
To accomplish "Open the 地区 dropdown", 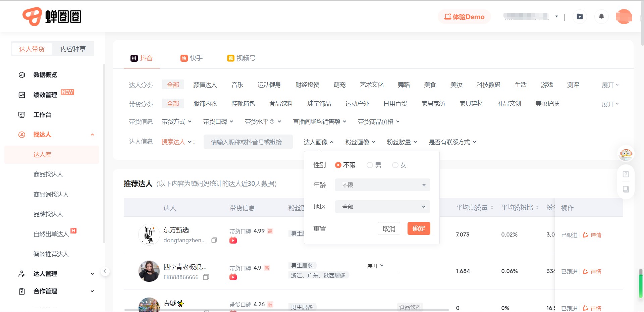I will coord(382,207).
